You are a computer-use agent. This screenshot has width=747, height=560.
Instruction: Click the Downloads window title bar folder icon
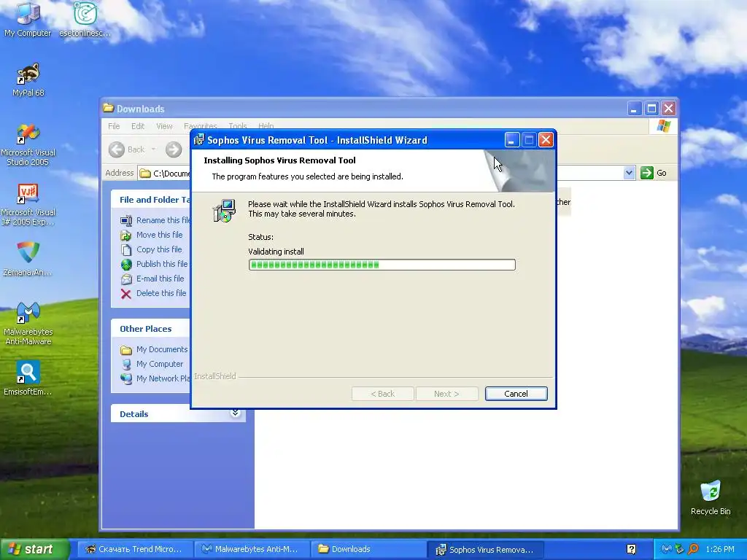(109, 109)
